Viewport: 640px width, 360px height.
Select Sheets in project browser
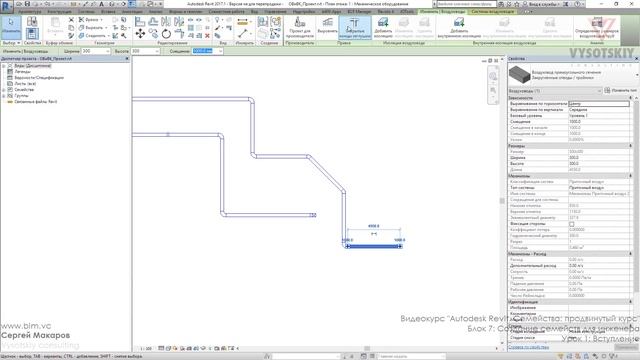pyautogui.click(x=25, y=84)
